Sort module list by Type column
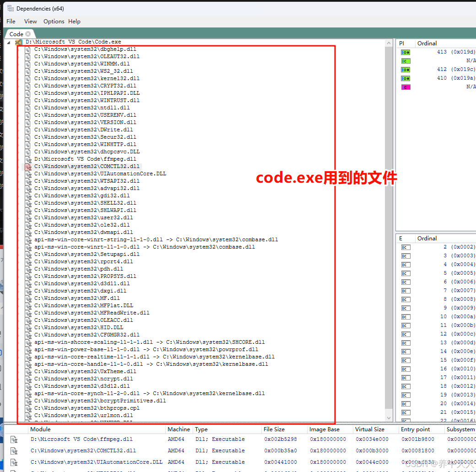This screenshot has width=476, height=472. 227,429
